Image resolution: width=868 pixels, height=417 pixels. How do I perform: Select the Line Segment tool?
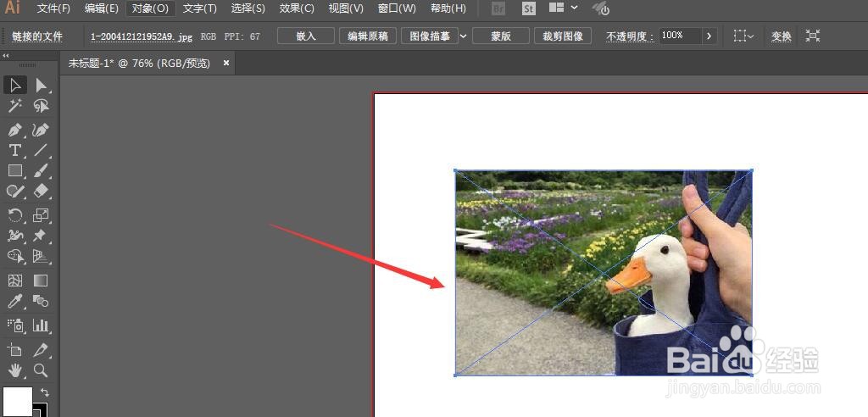tap(41, 151)
